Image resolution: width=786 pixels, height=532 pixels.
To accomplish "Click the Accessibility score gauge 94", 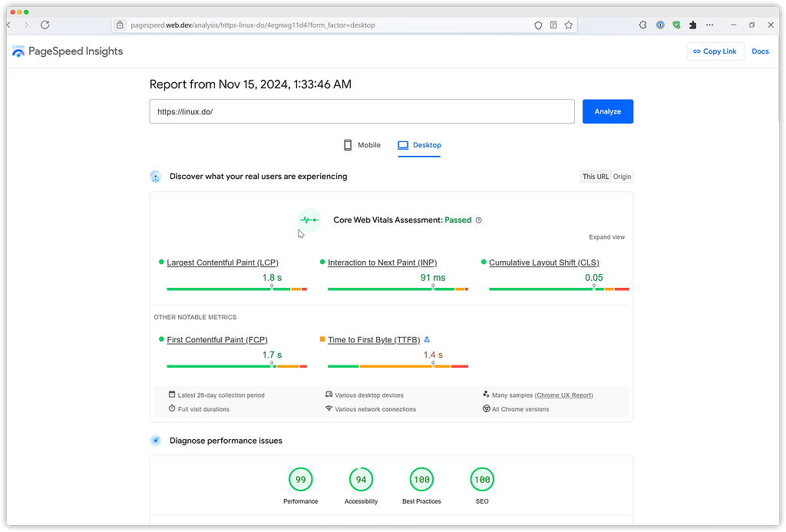I will 361,480.
